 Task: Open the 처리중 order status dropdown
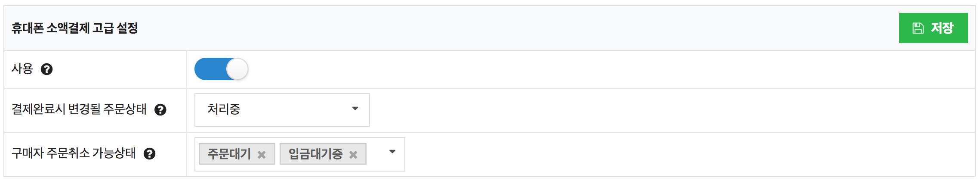(x=282, y=110)
